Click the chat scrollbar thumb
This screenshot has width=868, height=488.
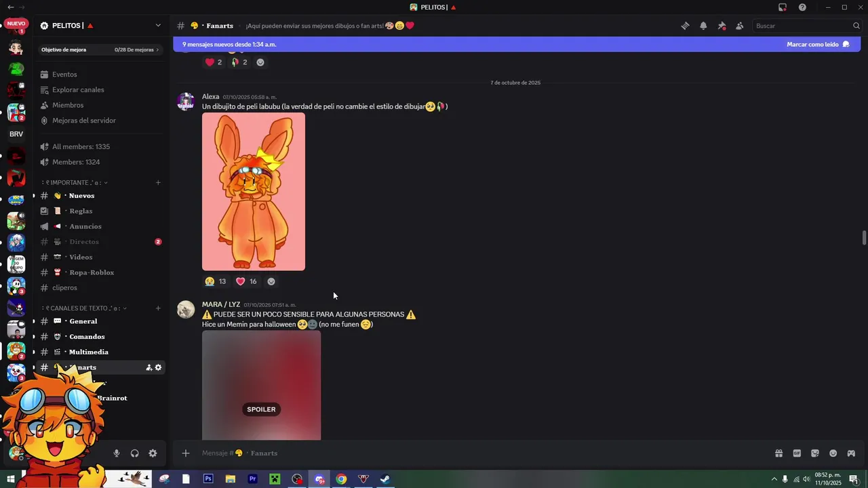click(x=864, y=238)
